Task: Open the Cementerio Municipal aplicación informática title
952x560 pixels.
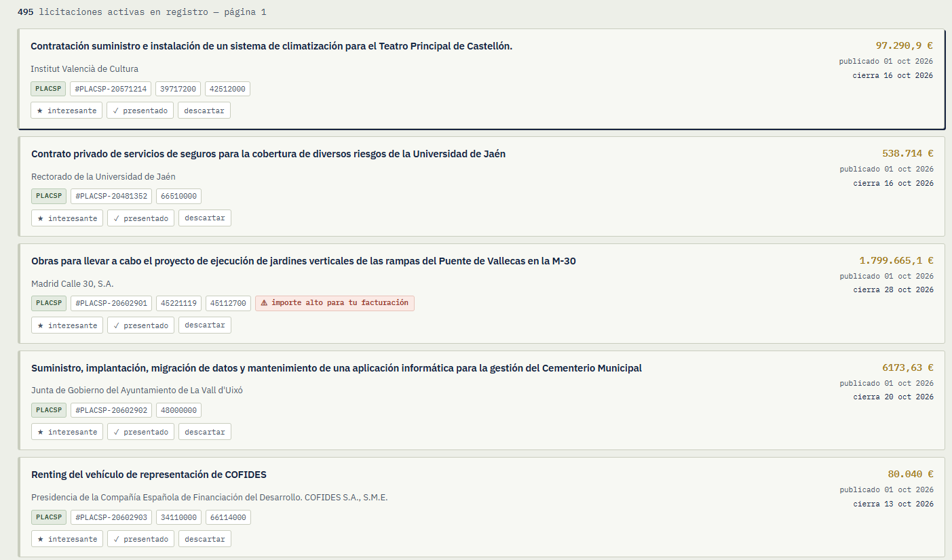Action: [337, 368]
